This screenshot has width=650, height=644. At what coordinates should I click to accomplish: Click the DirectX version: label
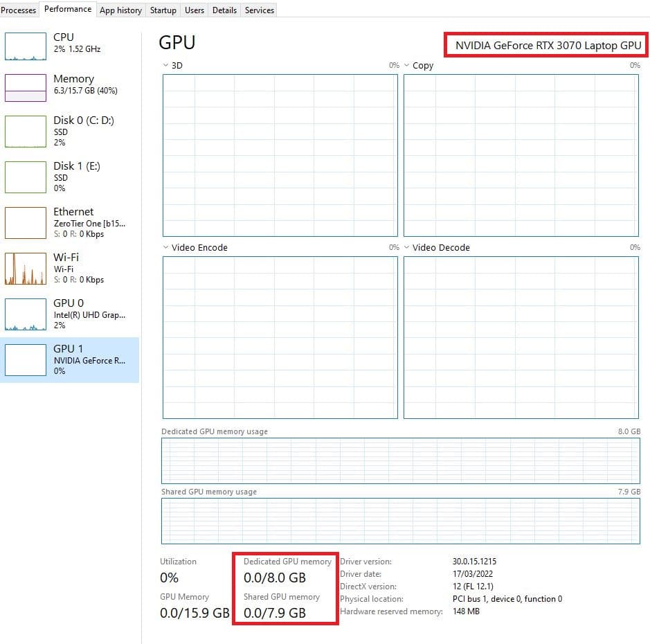368,587
